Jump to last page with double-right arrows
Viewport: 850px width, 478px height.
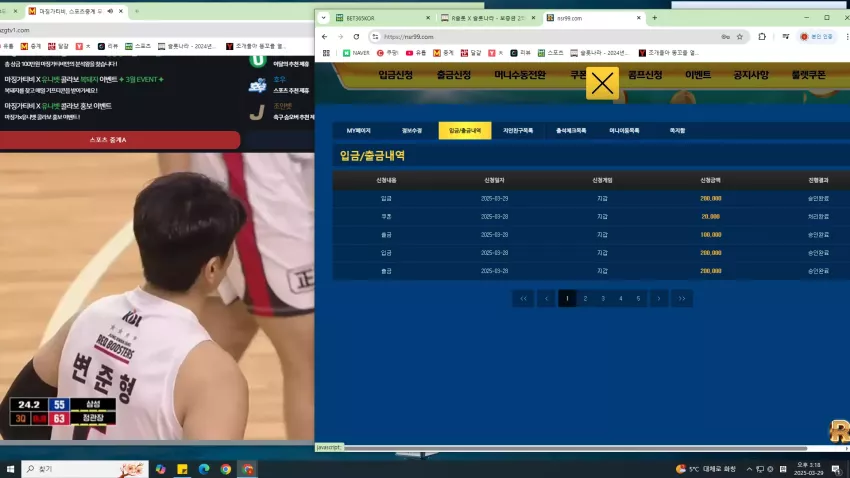coord(681,299)
